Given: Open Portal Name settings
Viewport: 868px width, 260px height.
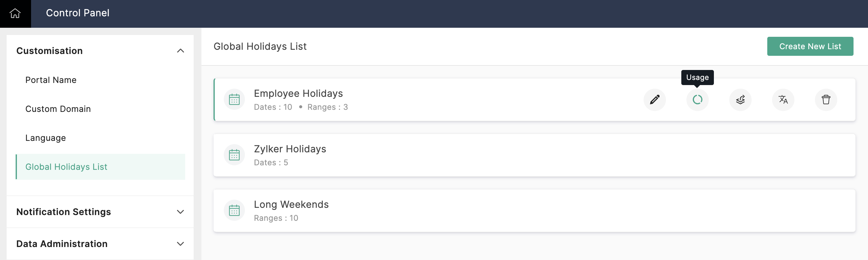Looking at the screenshot, I should click(51, 80).
